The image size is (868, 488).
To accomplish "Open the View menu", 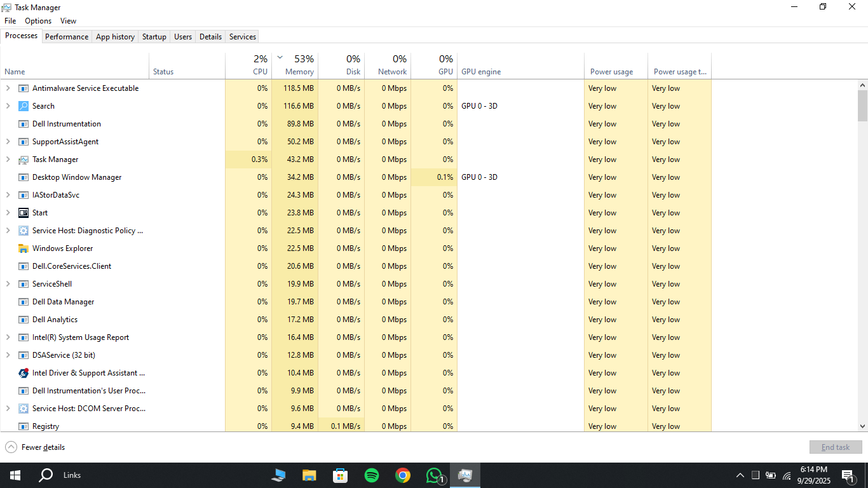I will pos(69,21).
